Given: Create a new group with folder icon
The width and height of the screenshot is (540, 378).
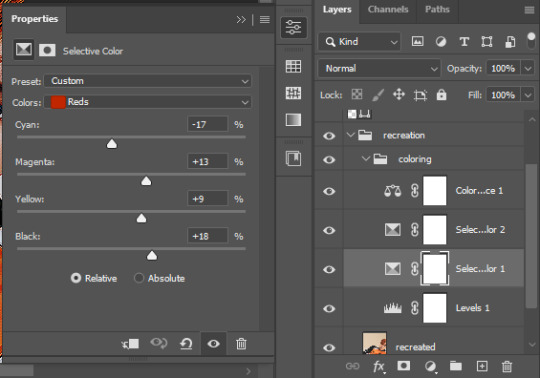Looking at the screenshot, I should (456, 366).
